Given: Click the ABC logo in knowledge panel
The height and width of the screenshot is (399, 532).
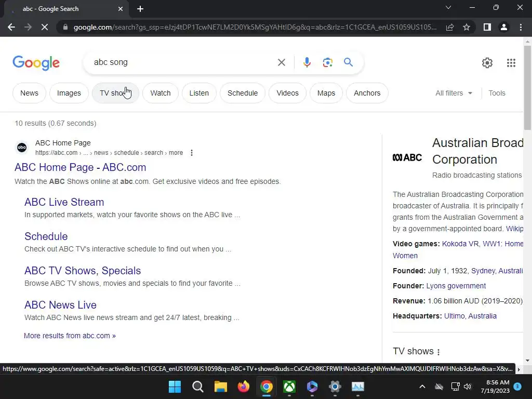Looking at the screenshot, I should coord(407,157).
